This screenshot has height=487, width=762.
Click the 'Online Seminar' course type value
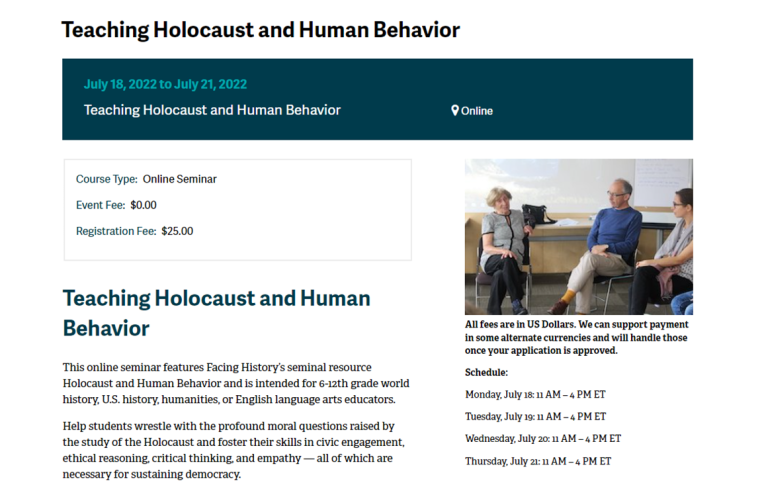click(180, 179)
